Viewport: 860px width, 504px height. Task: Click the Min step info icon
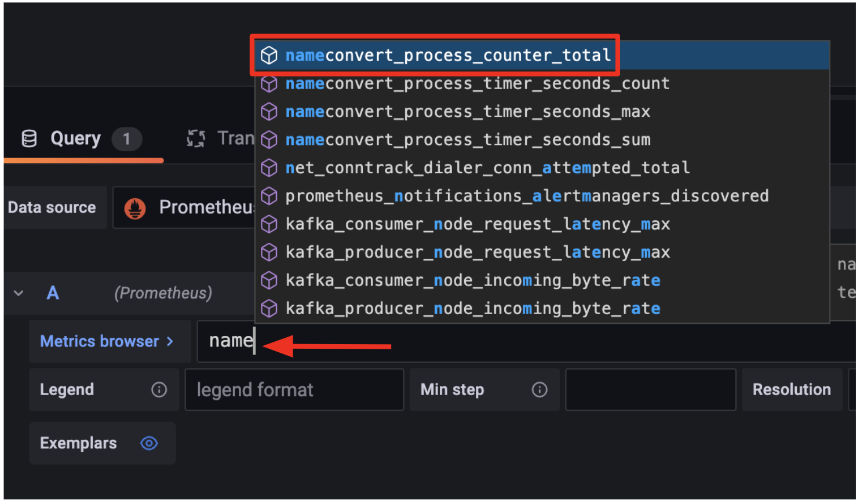tap(539, 390)
